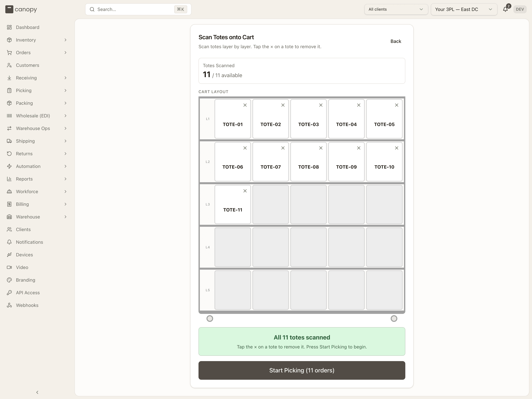Click the API Access key icon

(9, 292)
